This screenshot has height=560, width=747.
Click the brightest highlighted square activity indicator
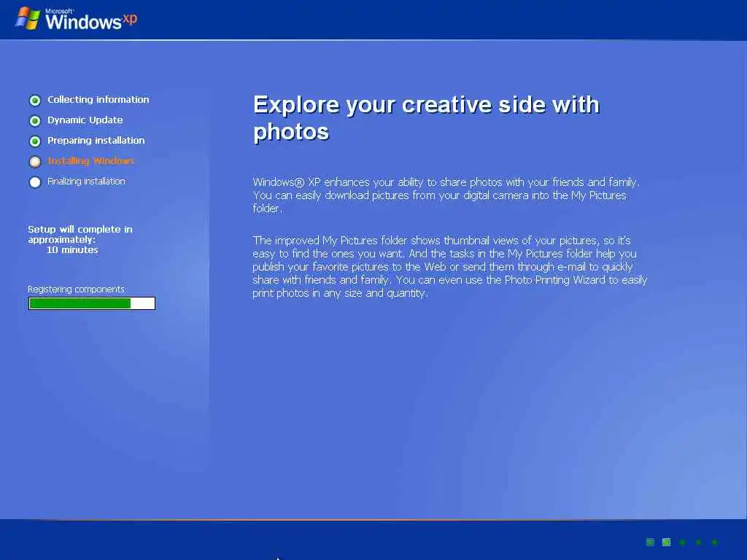[x=667, y=542]
